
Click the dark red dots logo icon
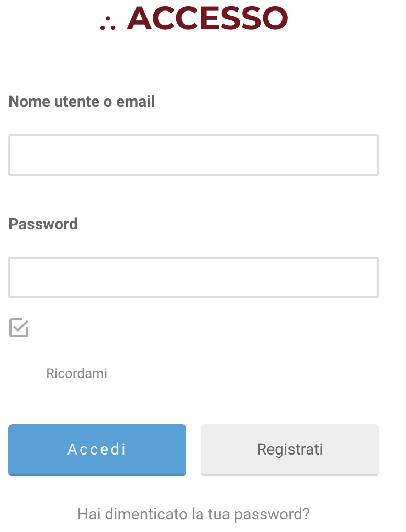[107, 23]
